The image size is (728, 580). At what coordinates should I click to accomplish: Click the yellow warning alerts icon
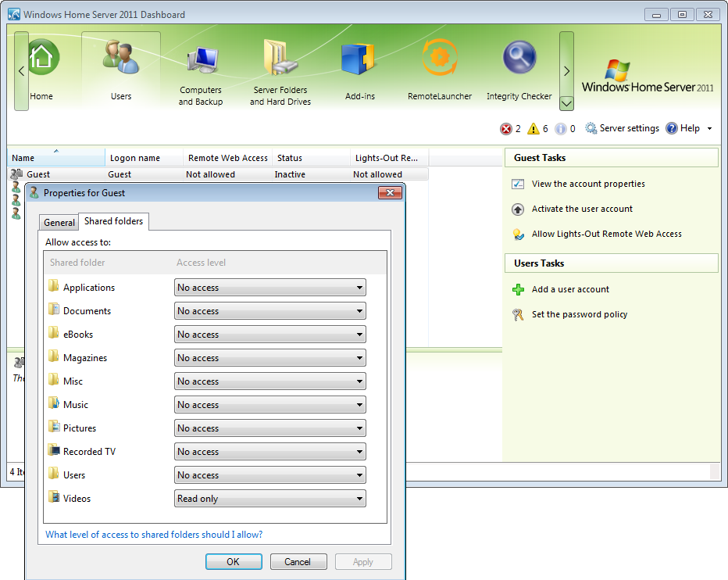click(x=534, y=129)
